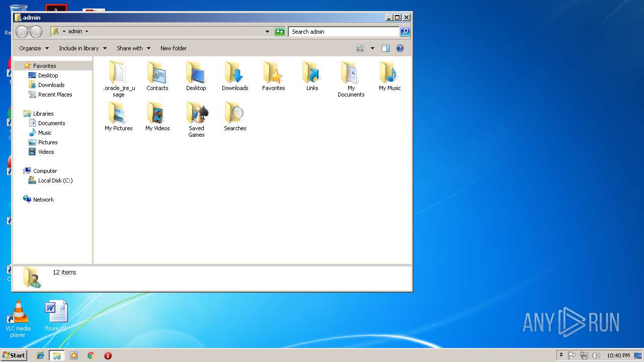Click the search magnifier button
Viewport: 644px width, 362px height.
[405, 32]
